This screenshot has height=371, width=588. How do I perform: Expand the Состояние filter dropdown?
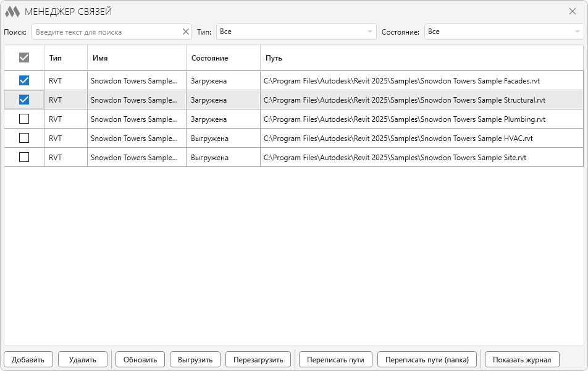point(503,32)
